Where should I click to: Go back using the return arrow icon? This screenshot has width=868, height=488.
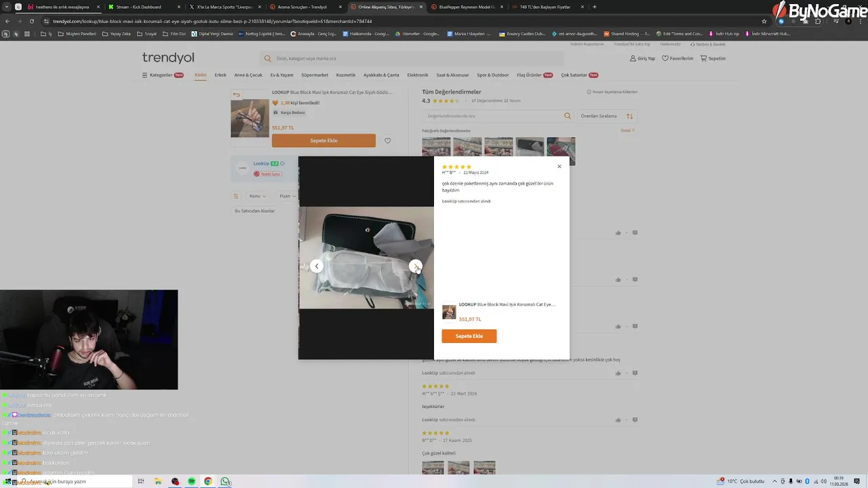[236, 95]
